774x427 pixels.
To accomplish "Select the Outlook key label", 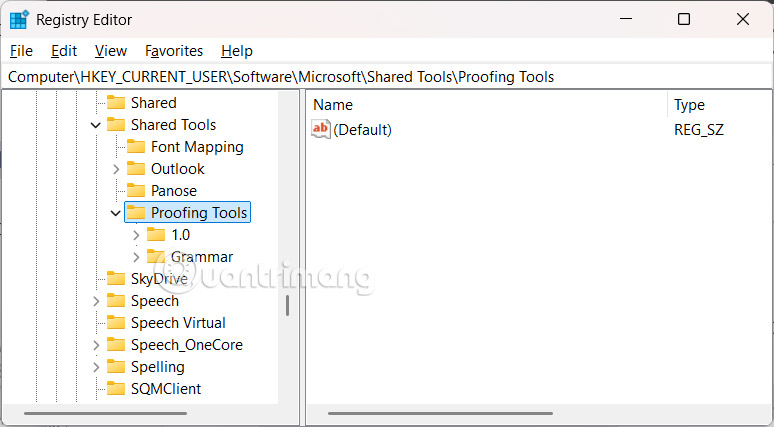I will 178,169.
